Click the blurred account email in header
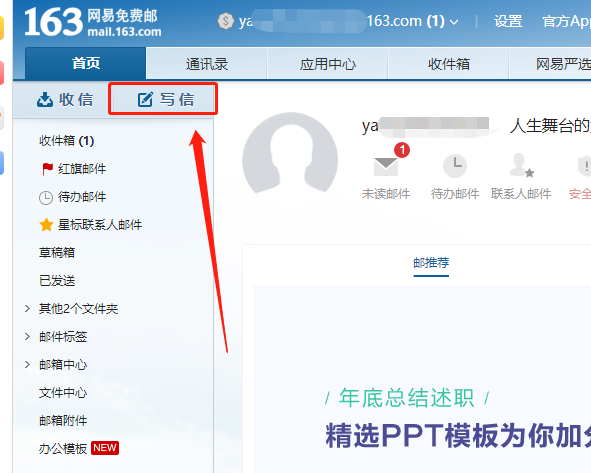Viewport: 591px width, 473px height. coord(341,21)
